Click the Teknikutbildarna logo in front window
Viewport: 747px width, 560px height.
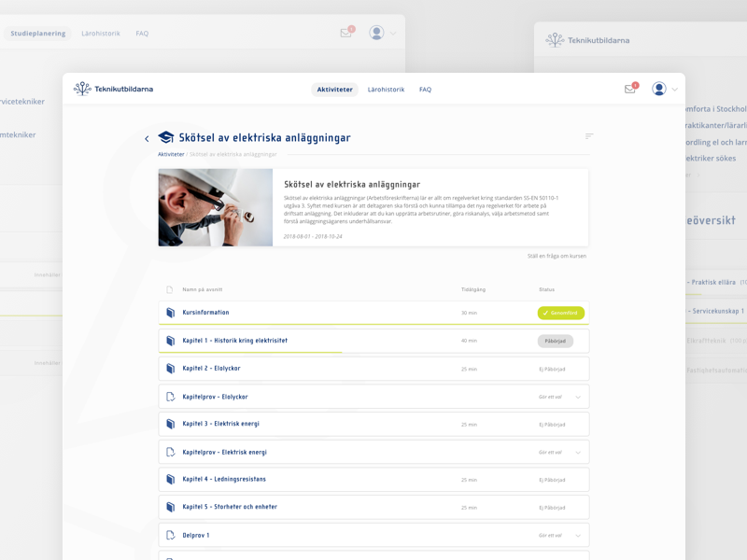click(113, 89)
